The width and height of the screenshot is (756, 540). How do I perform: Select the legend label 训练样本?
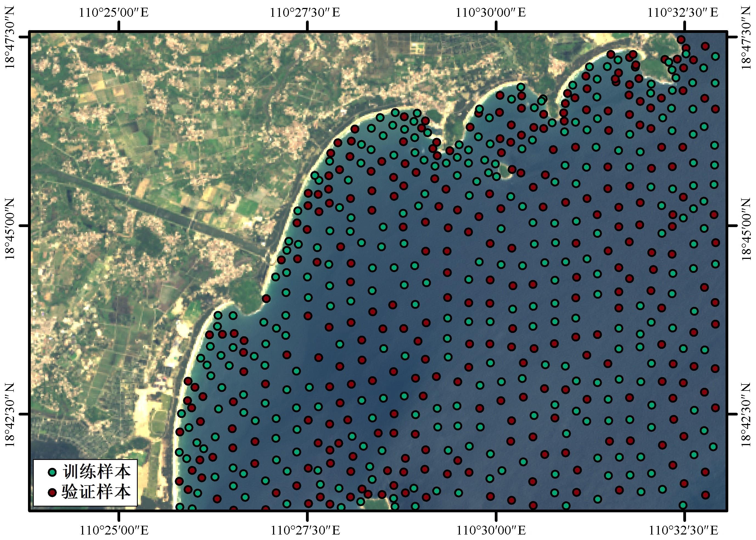pos(97,471)
